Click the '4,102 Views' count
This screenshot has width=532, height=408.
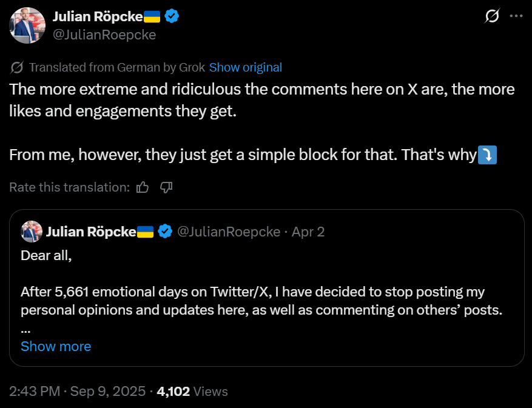coord(192,392)
